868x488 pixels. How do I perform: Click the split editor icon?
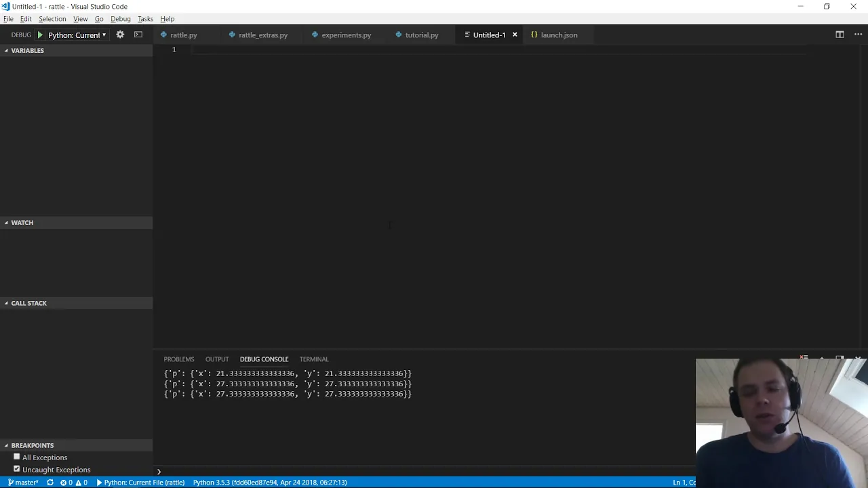tap(840, 35)
